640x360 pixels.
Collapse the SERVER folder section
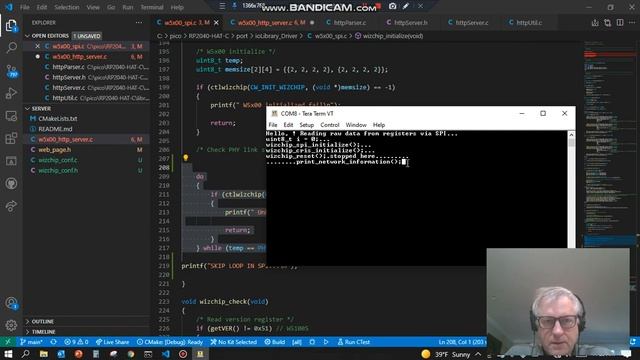(x=27, y=109)
